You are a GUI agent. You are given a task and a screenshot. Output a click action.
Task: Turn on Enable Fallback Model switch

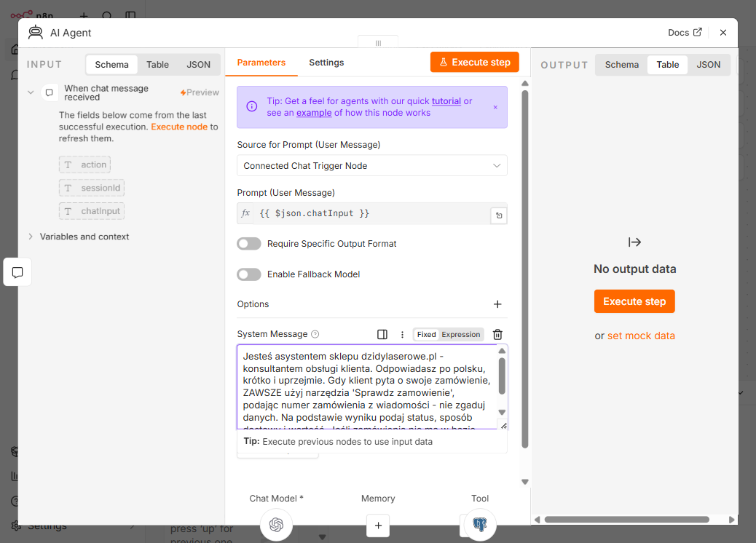tap(249, 274)
